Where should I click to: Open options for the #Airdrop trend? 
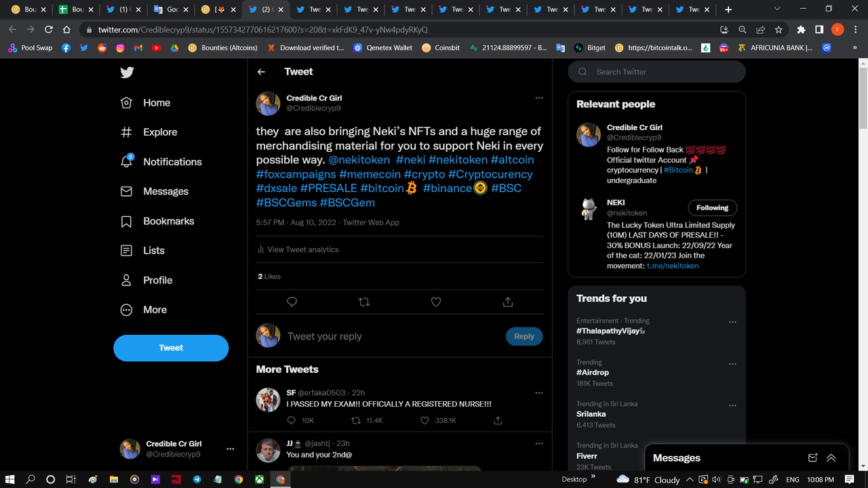pos(732,364)
